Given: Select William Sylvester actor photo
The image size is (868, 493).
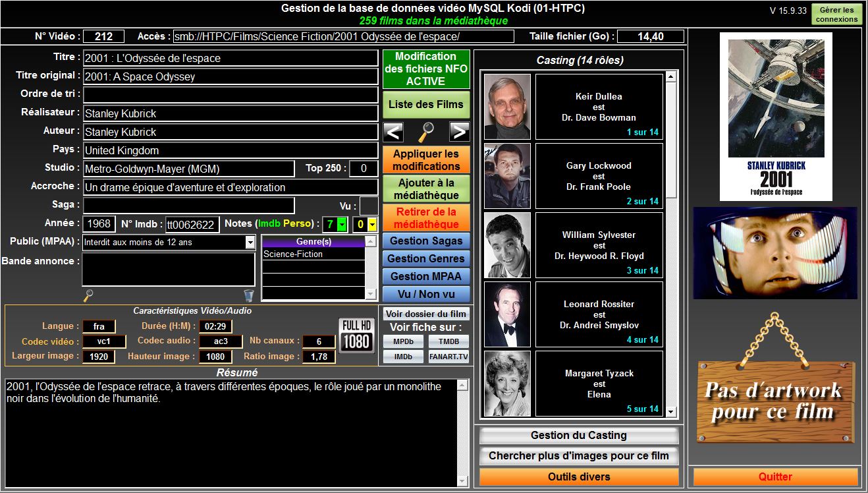Looking at the screenshot, I should tap(507, 245).
